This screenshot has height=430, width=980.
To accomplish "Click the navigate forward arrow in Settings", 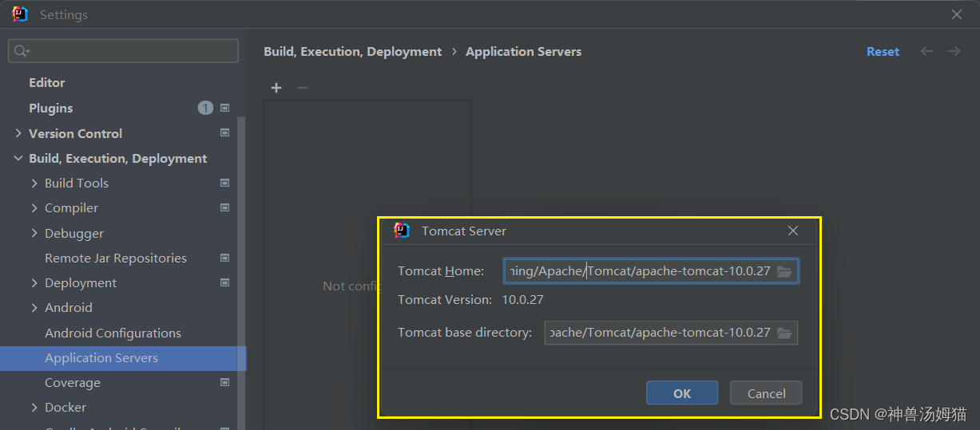I will (x=954, y=51).
